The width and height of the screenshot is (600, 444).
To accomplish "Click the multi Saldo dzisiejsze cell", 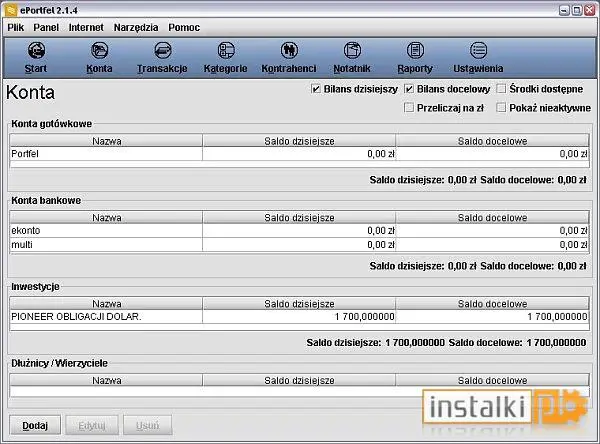I will pos(299,245).
